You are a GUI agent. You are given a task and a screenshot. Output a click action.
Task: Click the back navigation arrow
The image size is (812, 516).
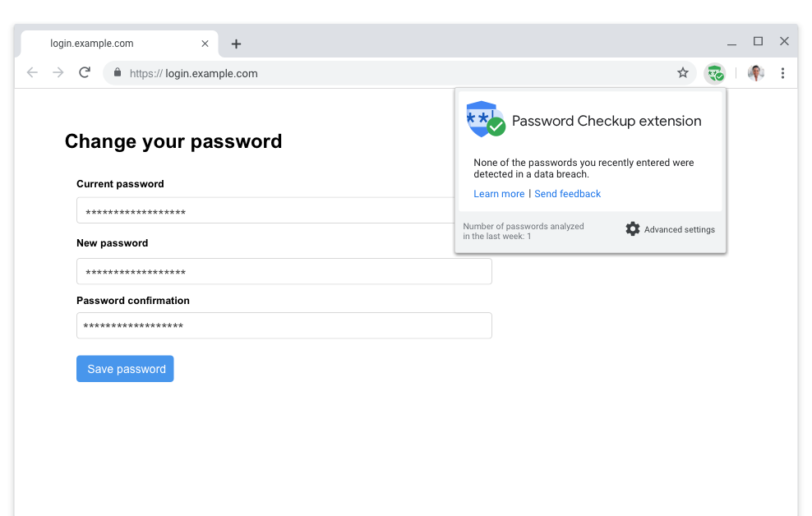32,72
